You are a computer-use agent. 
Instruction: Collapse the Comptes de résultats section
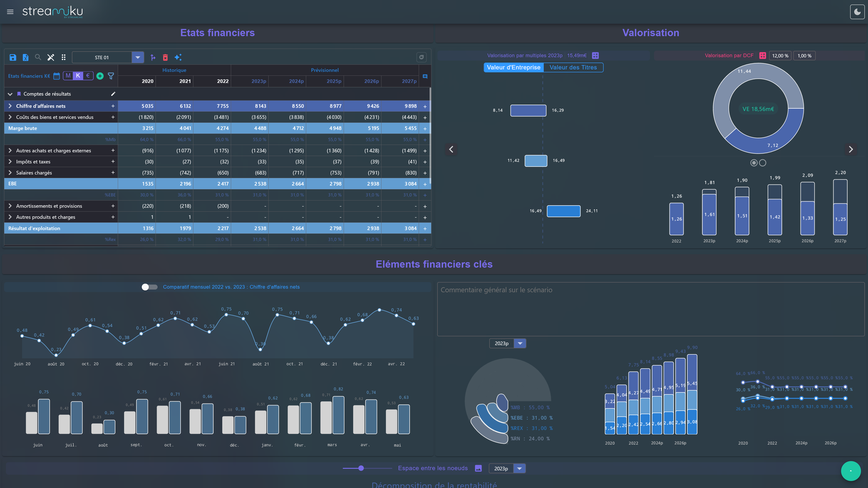(x=10, y=94)
